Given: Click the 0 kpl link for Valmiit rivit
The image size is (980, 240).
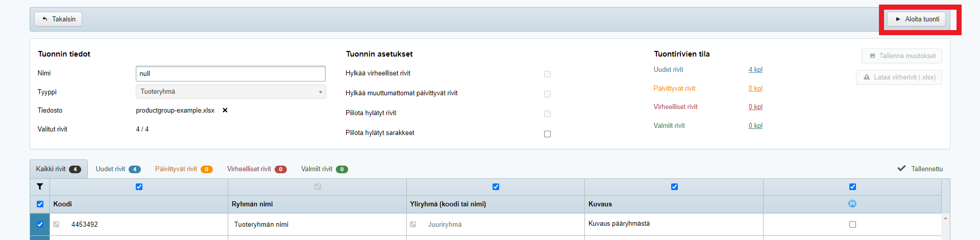Looking at the screenshot, I should 755,126.
